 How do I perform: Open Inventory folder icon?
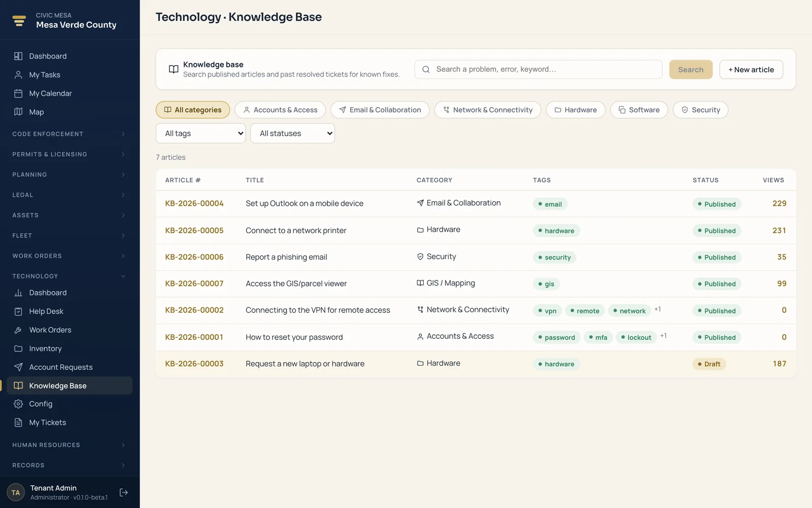(18, 348)
